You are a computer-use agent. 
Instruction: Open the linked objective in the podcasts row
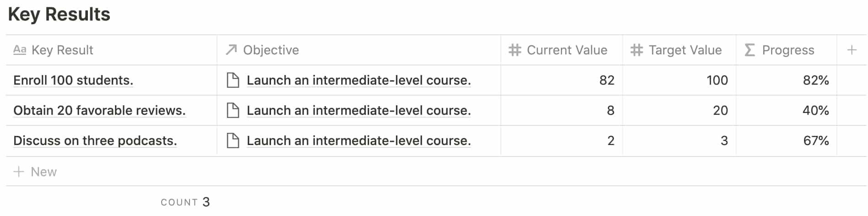[358, 140]
